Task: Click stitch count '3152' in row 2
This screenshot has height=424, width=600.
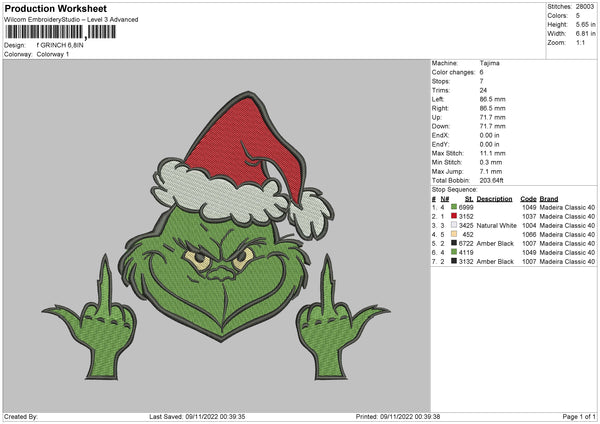Action: click(466, 216)
